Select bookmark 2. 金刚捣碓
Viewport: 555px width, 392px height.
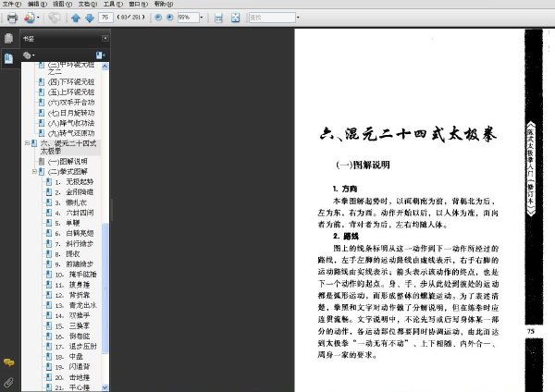coord(74,192)
